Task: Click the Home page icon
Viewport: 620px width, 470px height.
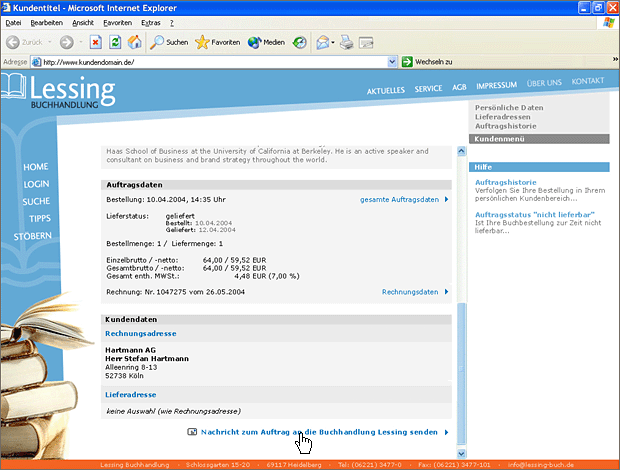Action: 134,42
